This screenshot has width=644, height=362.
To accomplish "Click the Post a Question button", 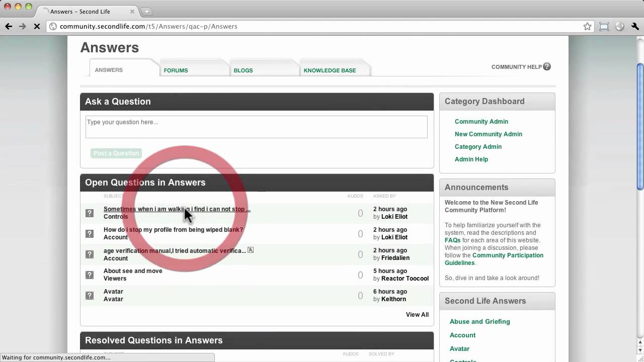I will pyautogui.click(x=116, y=153).
